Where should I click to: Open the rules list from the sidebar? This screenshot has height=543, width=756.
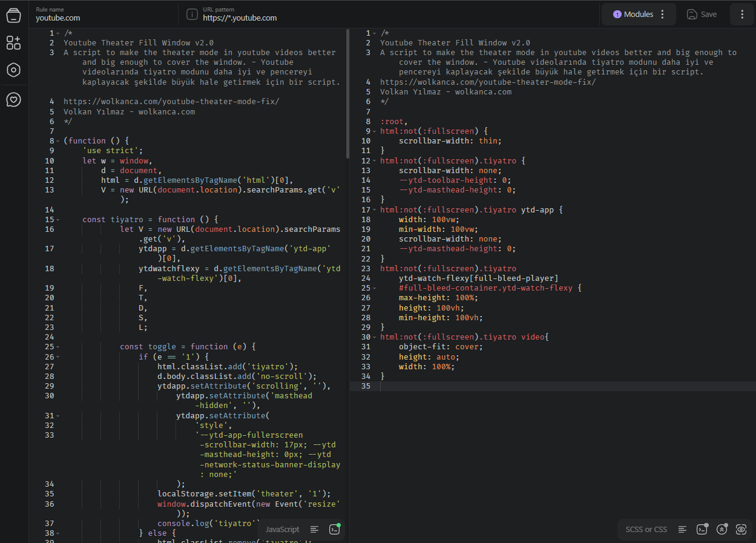[13, 15]
